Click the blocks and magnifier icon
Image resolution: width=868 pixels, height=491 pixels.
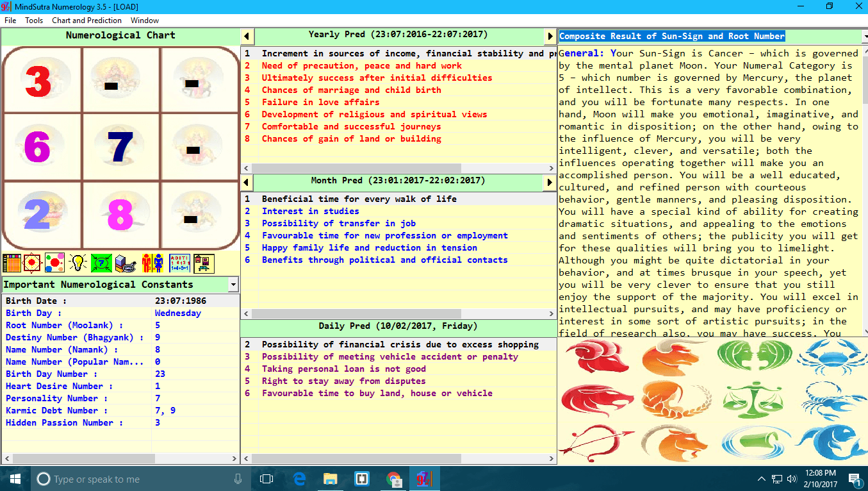pos(125,263)
